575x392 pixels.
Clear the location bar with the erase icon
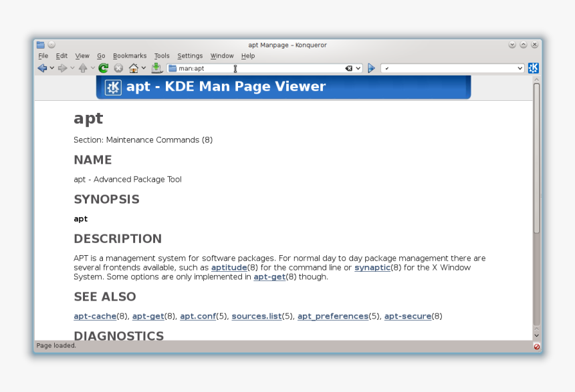(x=349, y=68)
